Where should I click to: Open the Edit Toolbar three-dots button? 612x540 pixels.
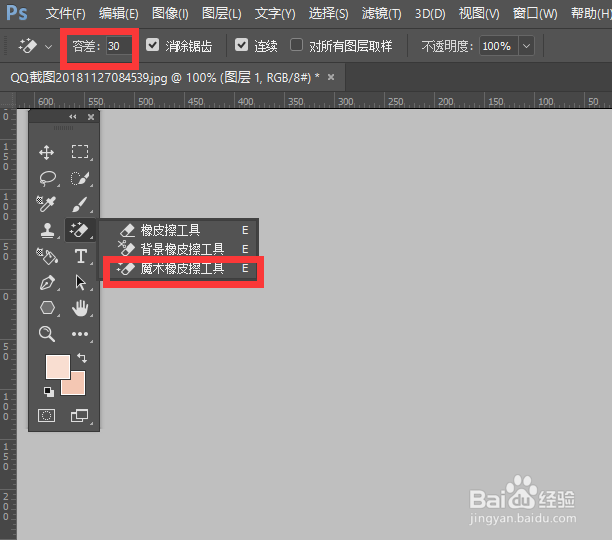(80, 334)
